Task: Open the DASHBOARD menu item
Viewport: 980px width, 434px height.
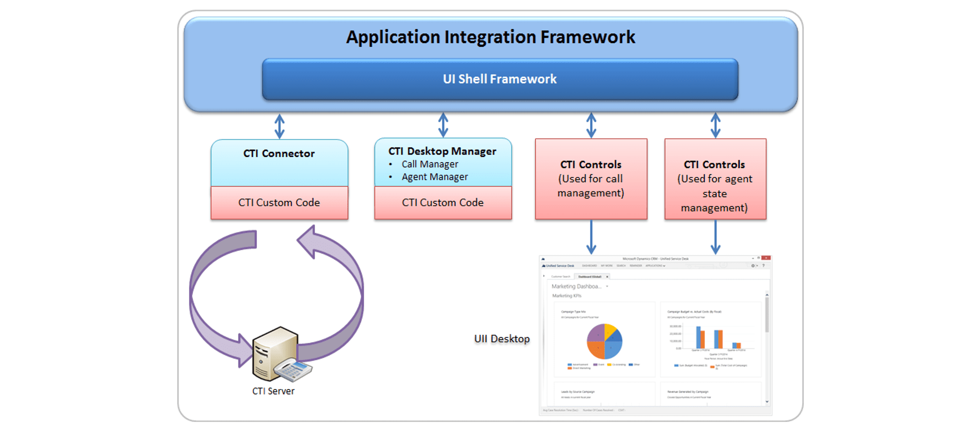Action: 590,266
